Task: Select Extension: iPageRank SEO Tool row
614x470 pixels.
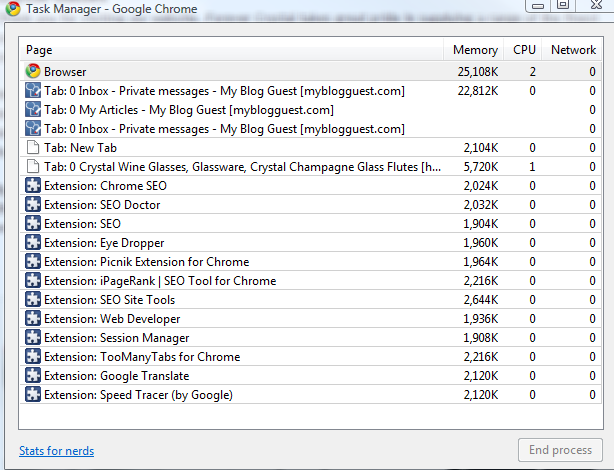Action: pos(311,280)
